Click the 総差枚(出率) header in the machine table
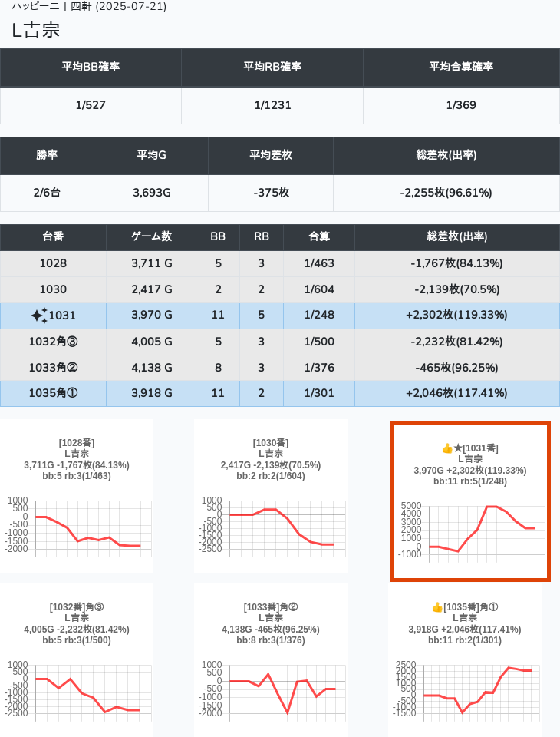The width and height of the screenshot is (560, 737). point(456,237)
